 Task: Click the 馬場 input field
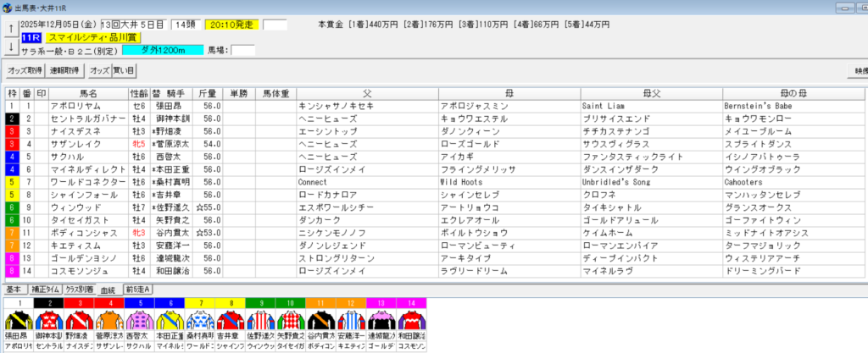click(243, 51)
